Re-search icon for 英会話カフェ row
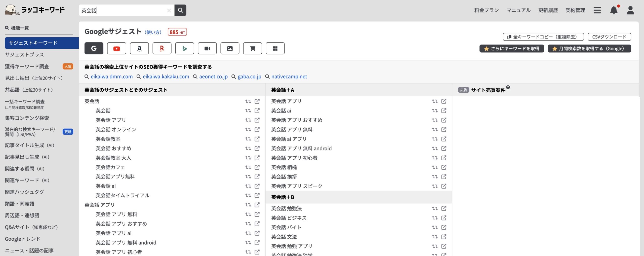 point(248,167)
